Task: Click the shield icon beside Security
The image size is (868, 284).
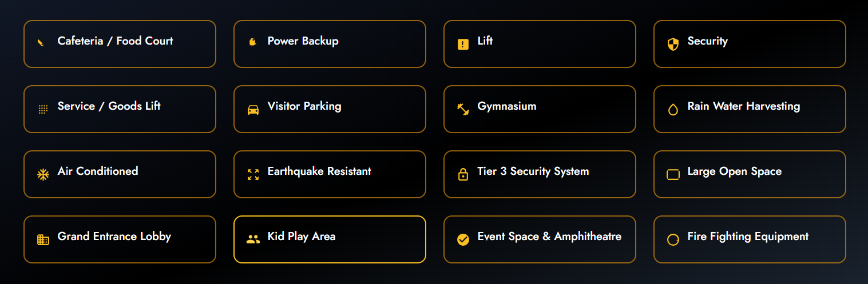Action: (x=673, y=44)
